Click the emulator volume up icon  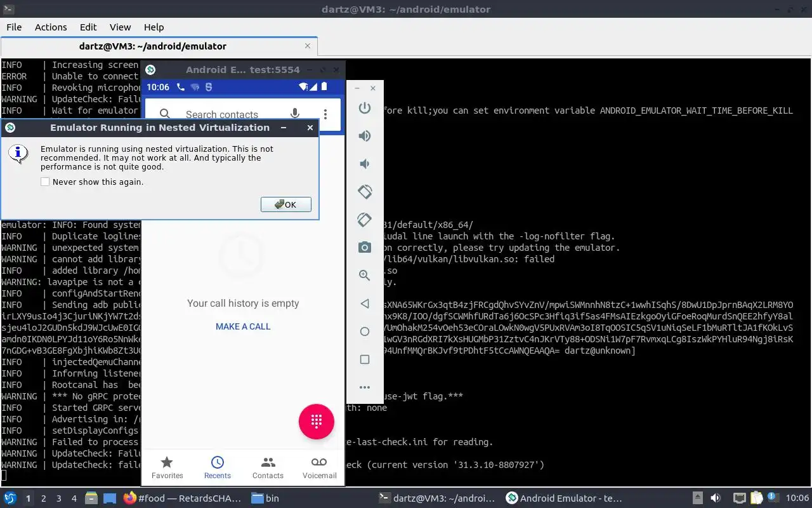click(x=365, y=136)
